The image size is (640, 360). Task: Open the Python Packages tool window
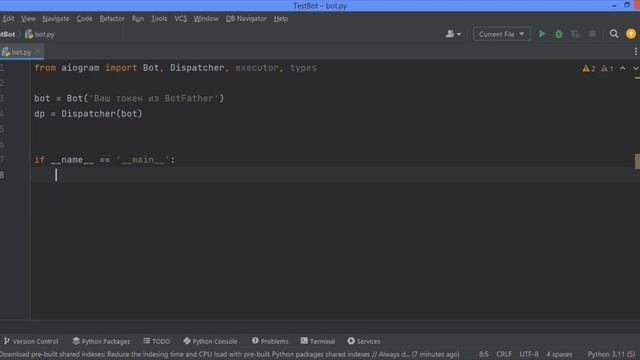click(x=101, y=341)
